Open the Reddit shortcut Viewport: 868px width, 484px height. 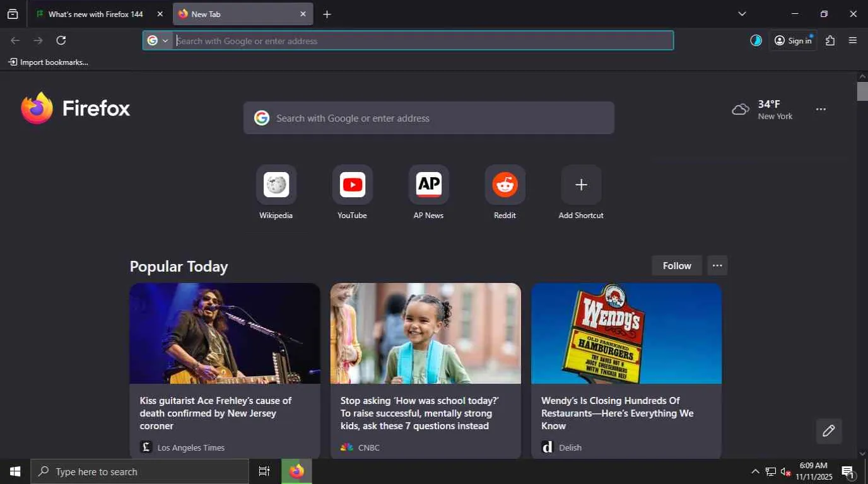coord(505,193)
